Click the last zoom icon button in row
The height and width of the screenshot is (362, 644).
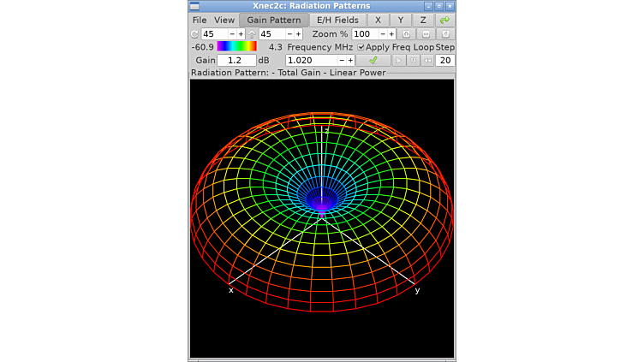tap(445, 34)
